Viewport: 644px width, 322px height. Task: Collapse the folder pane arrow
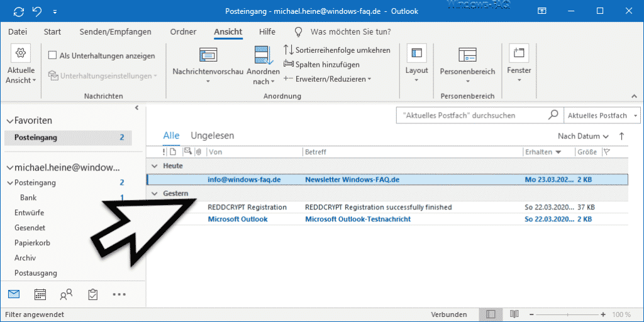[137, 108]
